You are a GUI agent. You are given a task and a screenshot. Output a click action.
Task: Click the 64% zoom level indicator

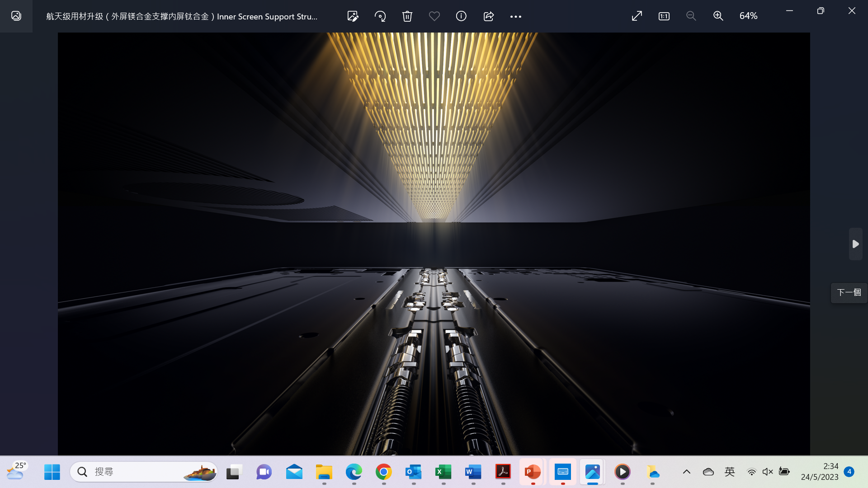(748, 16)
